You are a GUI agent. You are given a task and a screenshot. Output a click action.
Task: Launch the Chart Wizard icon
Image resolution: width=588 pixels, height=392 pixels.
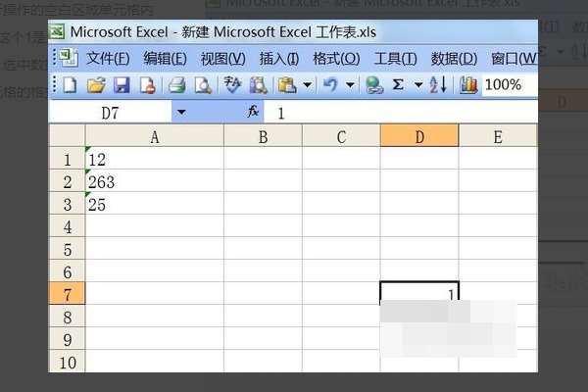coord(468,85)
